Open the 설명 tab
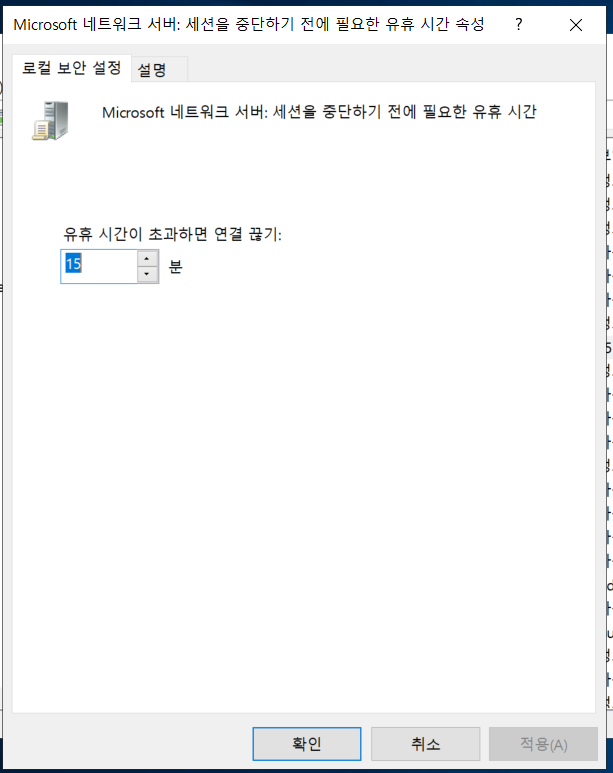 159,70
